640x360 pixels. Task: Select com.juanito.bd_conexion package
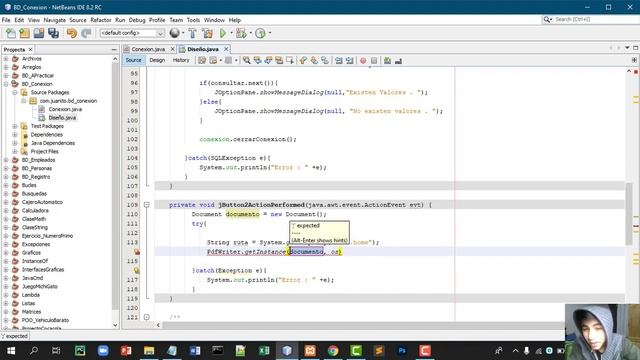click(68, 101)
